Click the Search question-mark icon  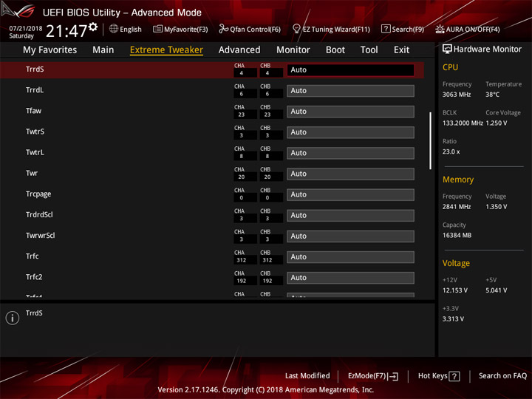point(386,29)
